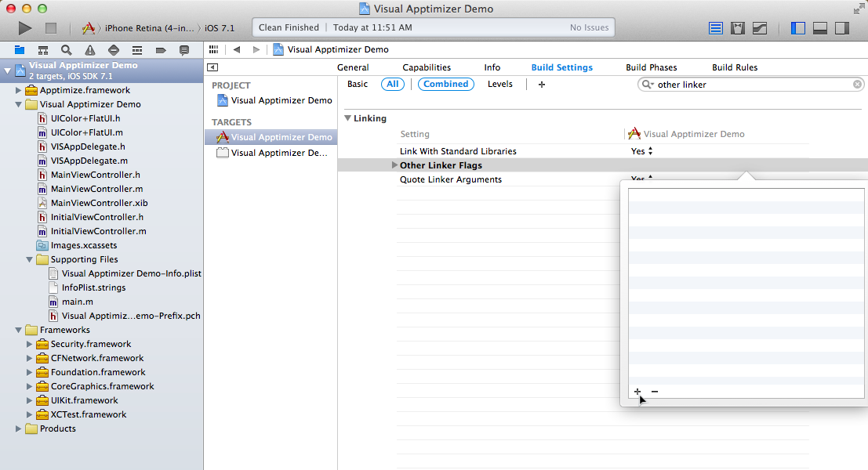868x470 pixels.
Task: Show the Test navigator
Action: pyautogui.click(x=114, y=50)
